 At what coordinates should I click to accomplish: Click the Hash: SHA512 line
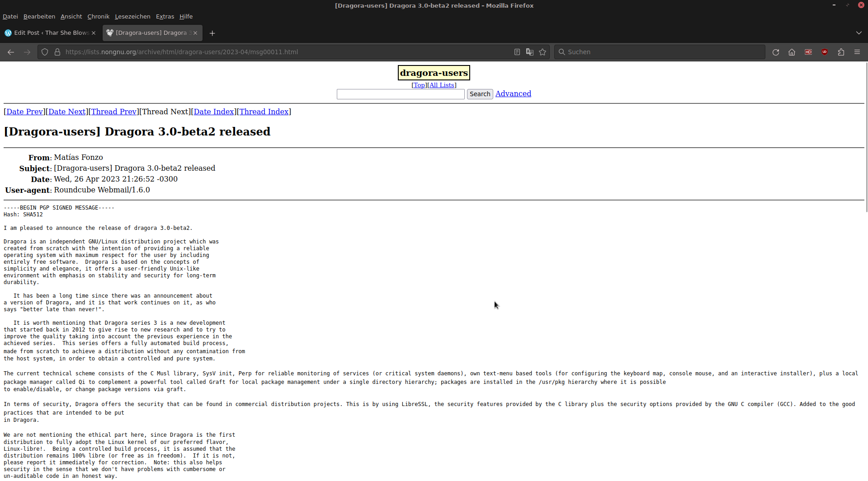[x=23, y=215]
